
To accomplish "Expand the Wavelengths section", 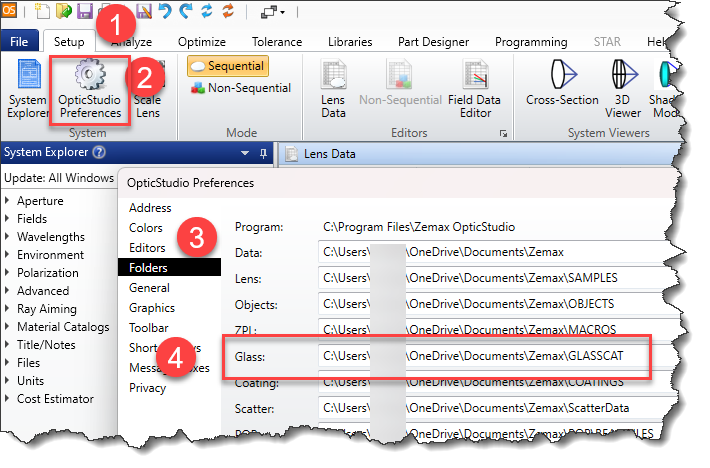I will [x=9, y=237].
